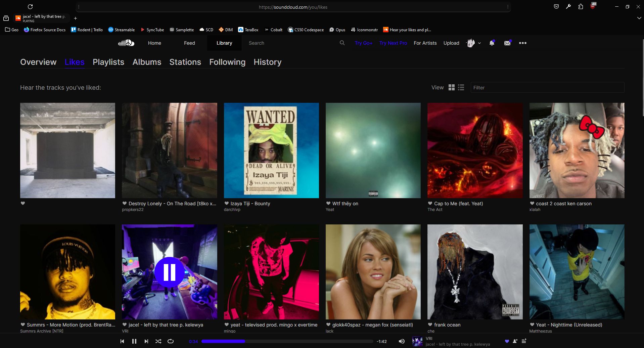Expand the list all tabs chevron
Viewport: 644px width, 348px height.
click(639, 18)
